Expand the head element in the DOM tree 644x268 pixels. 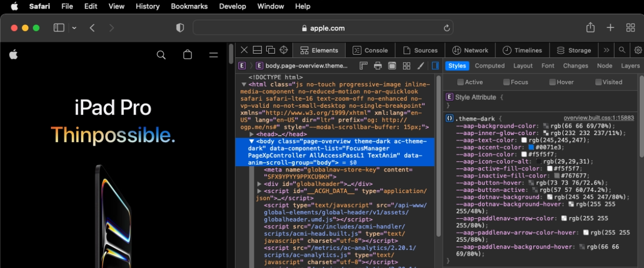252,134
